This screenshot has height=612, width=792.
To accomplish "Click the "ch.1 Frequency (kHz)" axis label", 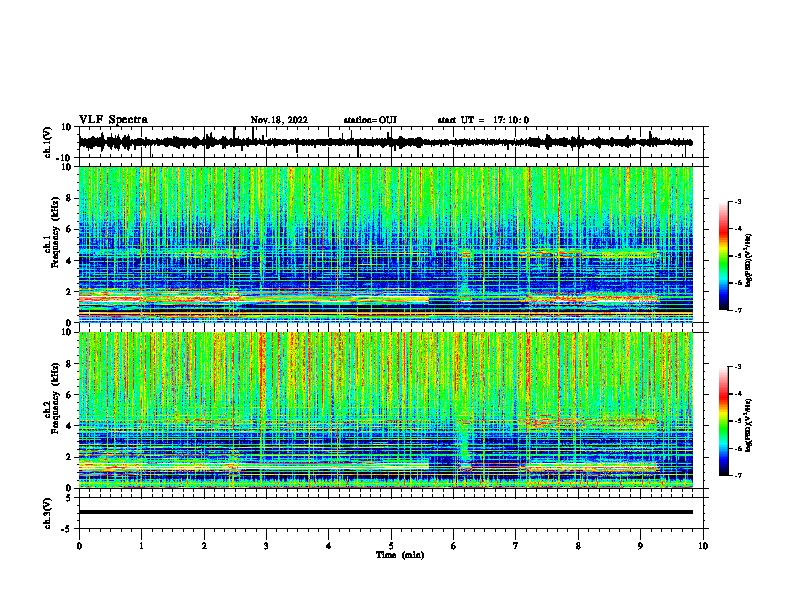I will tap(51, 233).
